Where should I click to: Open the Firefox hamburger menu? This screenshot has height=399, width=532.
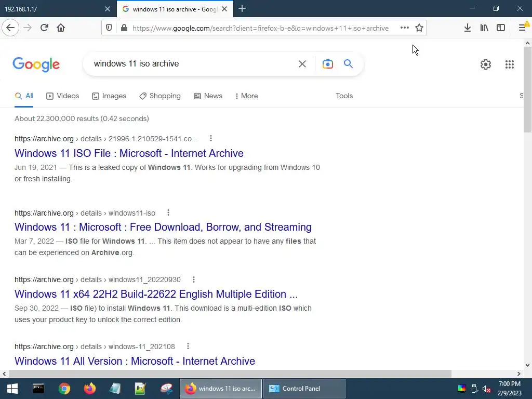(523, 28)
